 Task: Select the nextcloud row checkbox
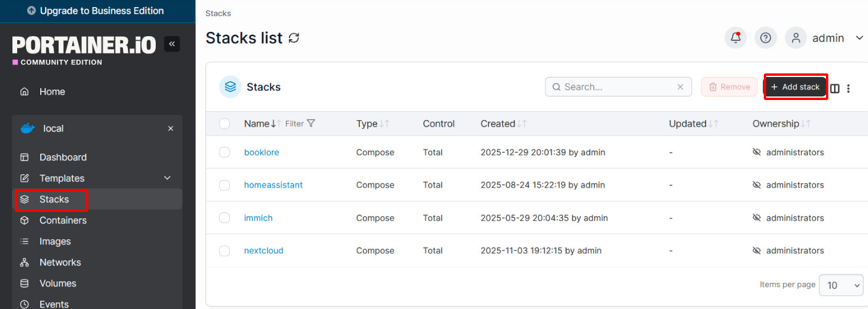224,251
